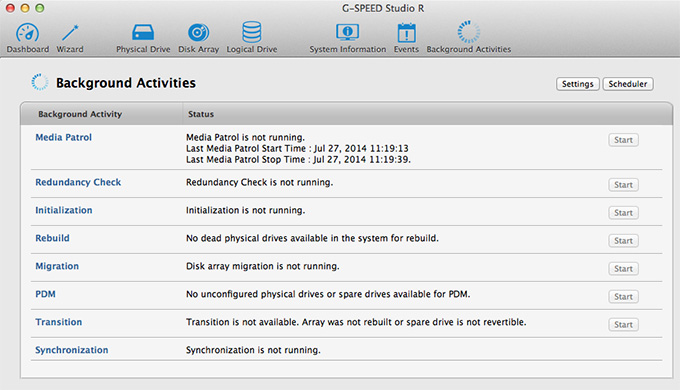Click the G-SPEED Studio R window title
680x390 pixels.
tap(383, 8)
